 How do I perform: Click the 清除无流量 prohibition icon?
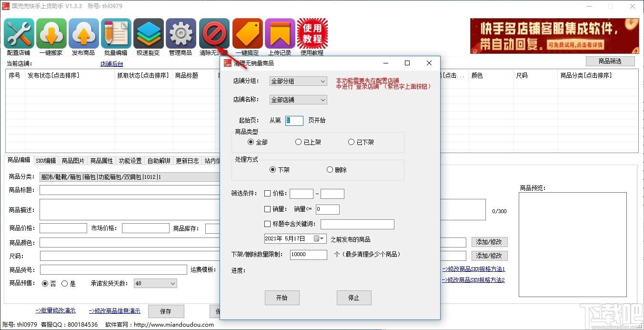[x=214, y=34]
